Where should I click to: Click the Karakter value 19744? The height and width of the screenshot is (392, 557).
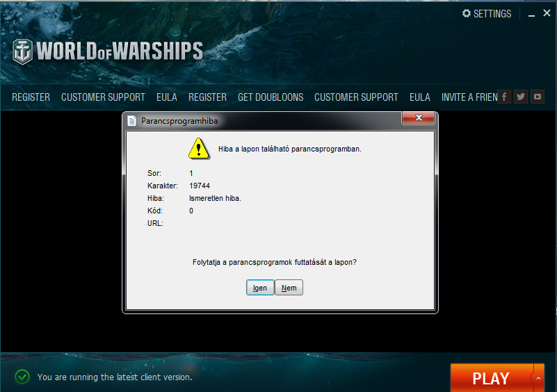(x=200, y=186)
